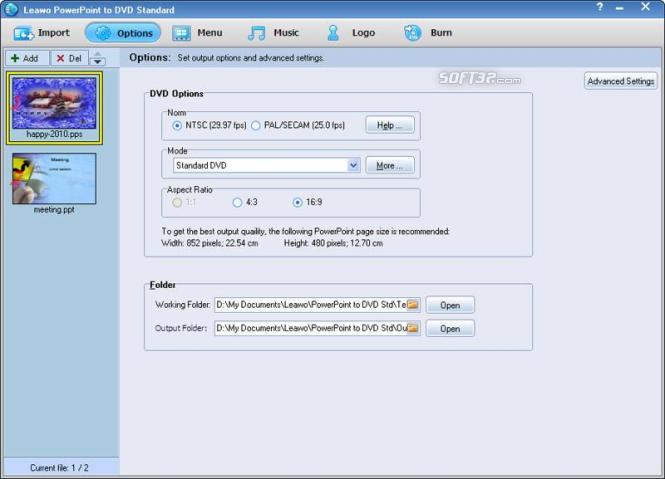Open the Menu tab
This screenshot has height=479, width=665.
198,33
